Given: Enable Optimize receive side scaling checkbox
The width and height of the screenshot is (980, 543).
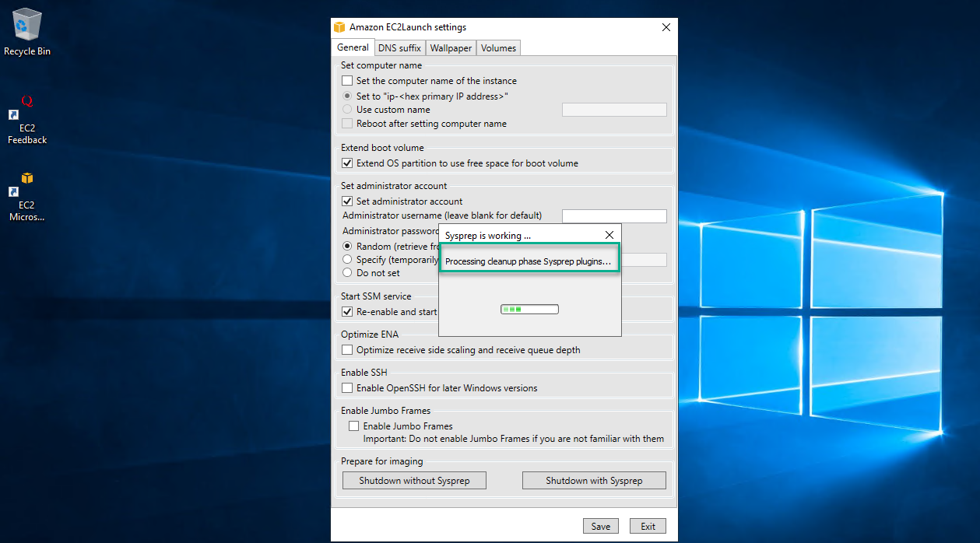Looking at the screenshot, I should [x=347, y=350].
